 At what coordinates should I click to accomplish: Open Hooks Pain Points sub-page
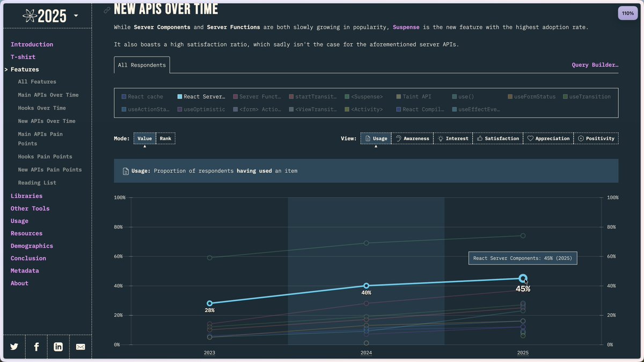[x=45, y=157]
